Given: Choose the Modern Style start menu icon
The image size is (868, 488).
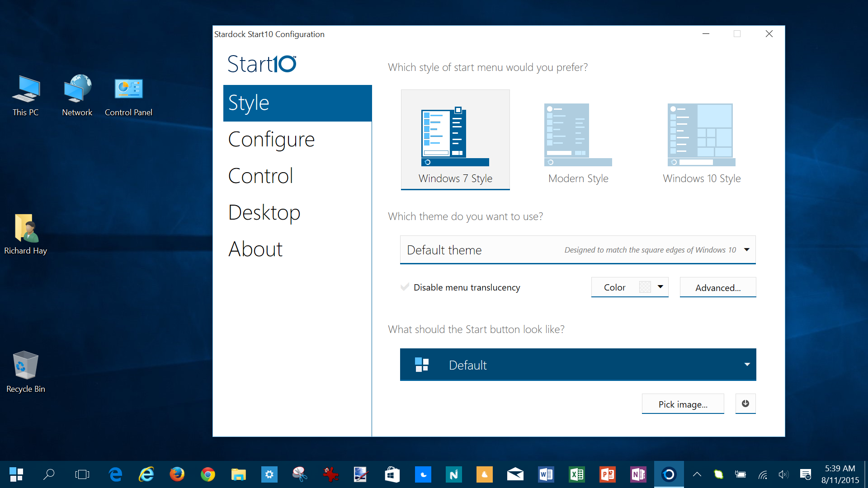Looking at the screenshot, I should pos(578,136).
